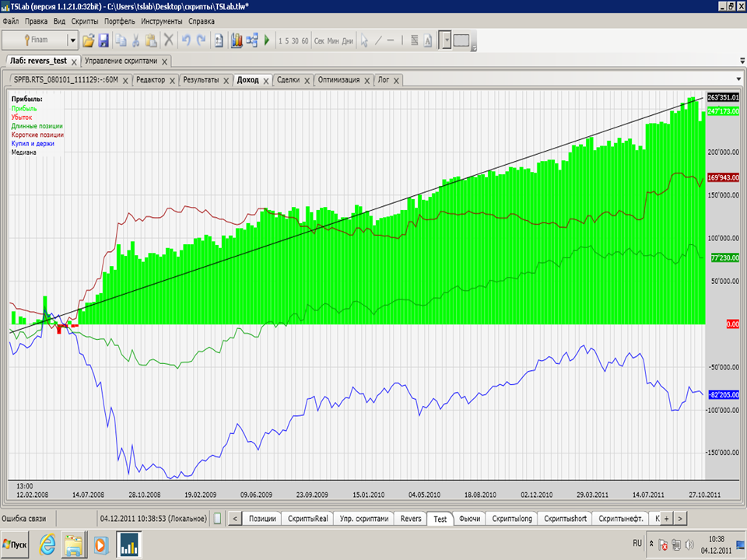Select the scissors cut icon
This screenshot has width=747, height=560.
coord(135,40)
